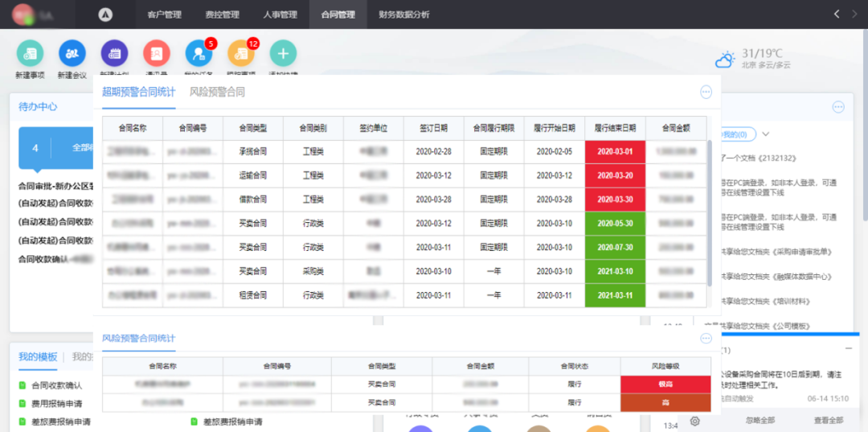Viewport: 868px width, 432px height.
Task: Open the tasks icon with badge 5
Action: (199, 54)
